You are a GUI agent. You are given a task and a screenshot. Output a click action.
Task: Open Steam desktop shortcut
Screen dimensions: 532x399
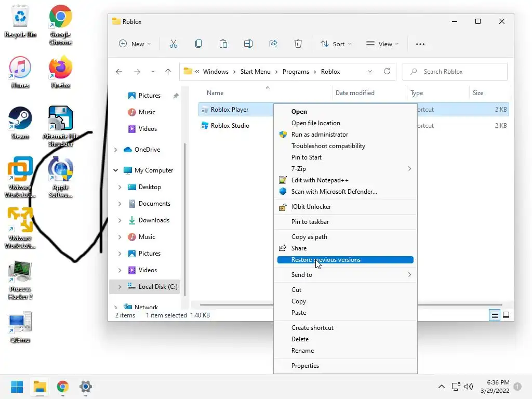point(20,123)
